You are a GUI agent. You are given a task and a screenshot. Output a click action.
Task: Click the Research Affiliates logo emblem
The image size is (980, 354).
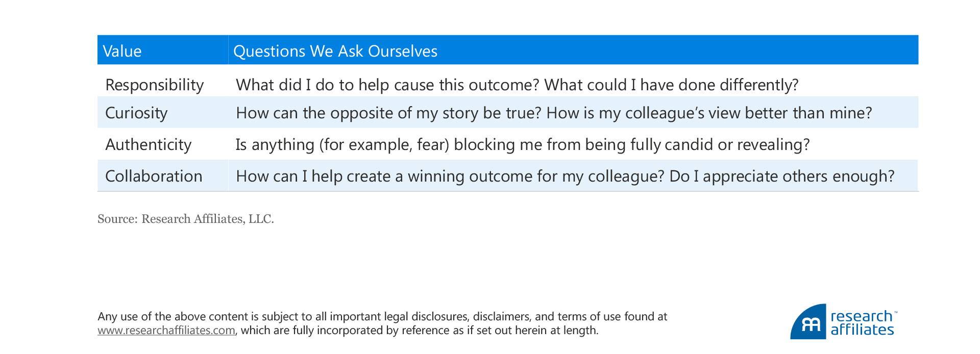click(809, 323)
